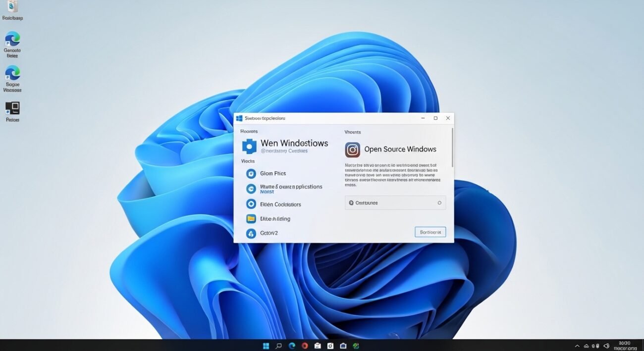The width and height of the screenshot is (644, 351).
Task: Launch Microsoft Edge from the taskbar
Action: [292, 346]
